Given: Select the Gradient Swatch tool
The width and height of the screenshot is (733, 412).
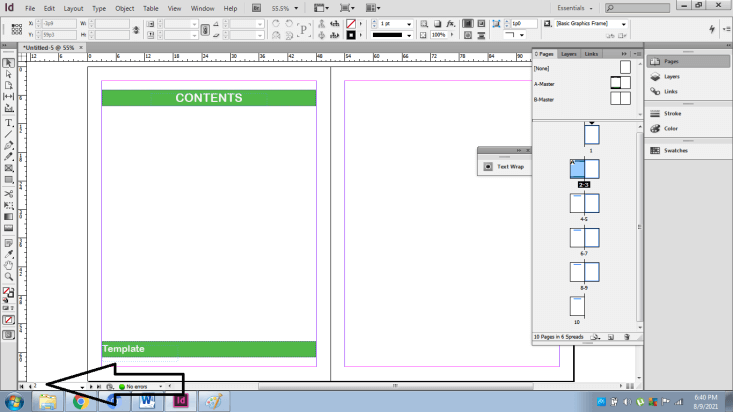Looking at the screenshot, I should (8, 217).
